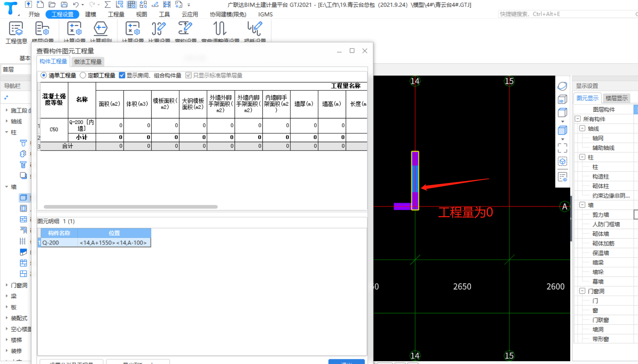Click the new file icon
The height and width of the screenshot is (364, 638).
[x=40, y=5]
